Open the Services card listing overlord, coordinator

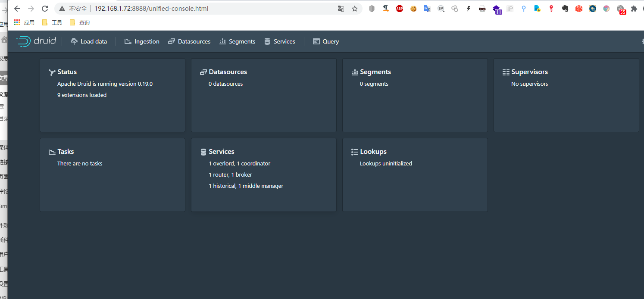point(263,174)
